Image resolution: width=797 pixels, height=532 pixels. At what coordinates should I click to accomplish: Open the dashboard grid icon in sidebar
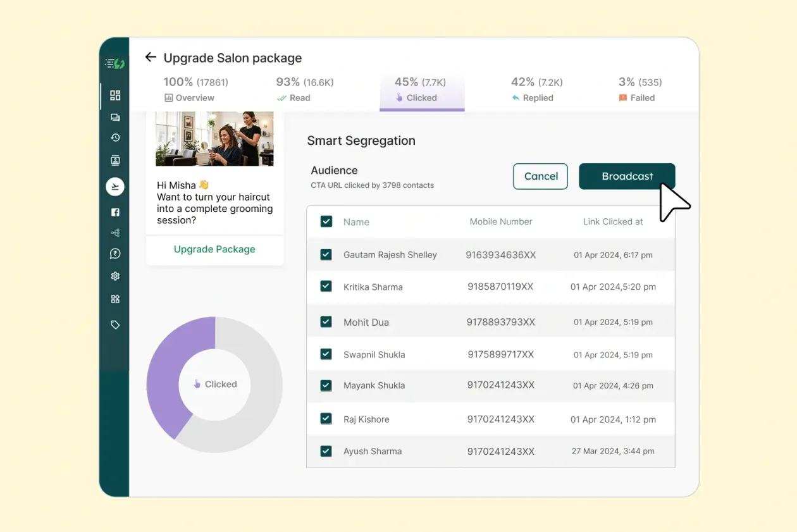point(114,96)
